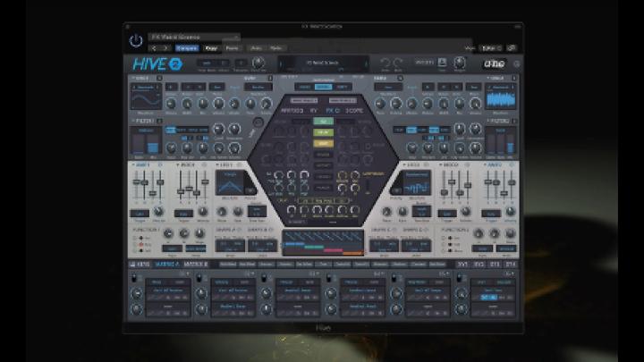The height and width of the screenshot is (362, 644).
Task: Open the MATRIX A tab
Action: 166,264
